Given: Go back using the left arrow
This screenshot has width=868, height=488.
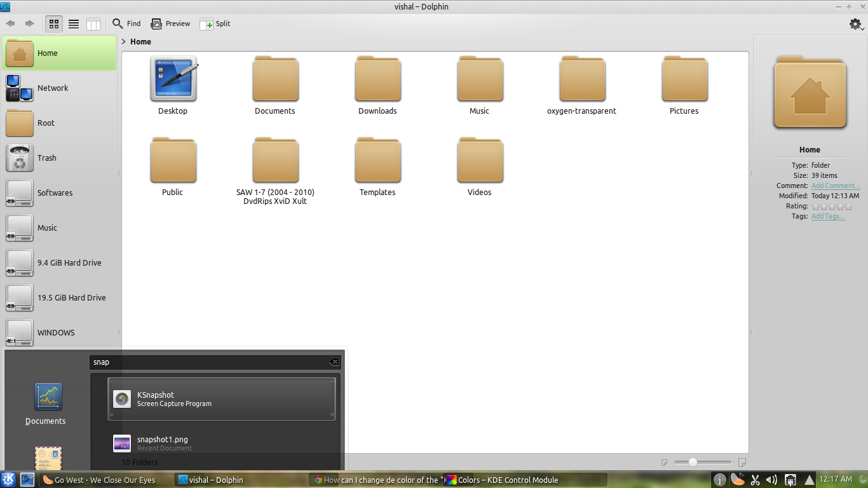Looking at the screenshot, I should tap(11, 24).
